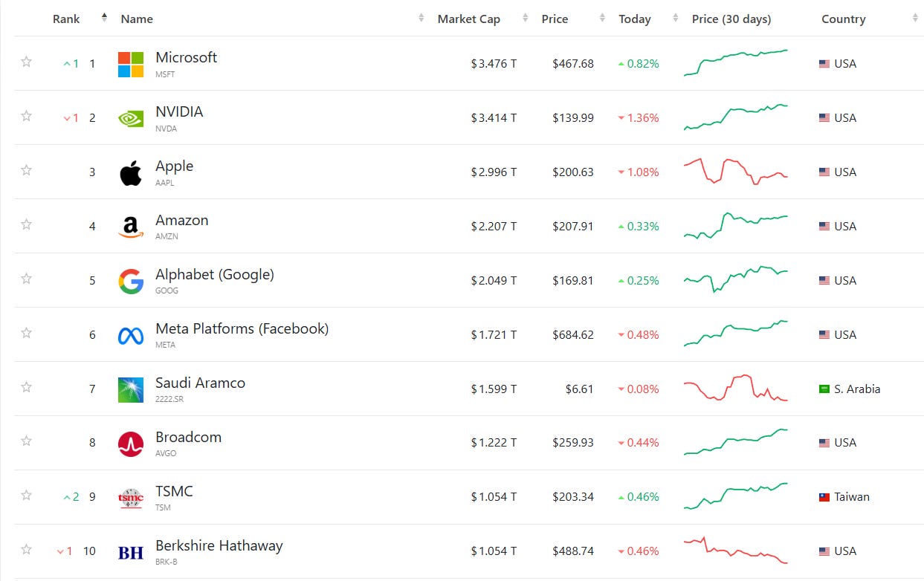This screenshot has width=924, height=581.
Task: Click NVIDIA's 30-day price chart
Action: tap(736, 117)
